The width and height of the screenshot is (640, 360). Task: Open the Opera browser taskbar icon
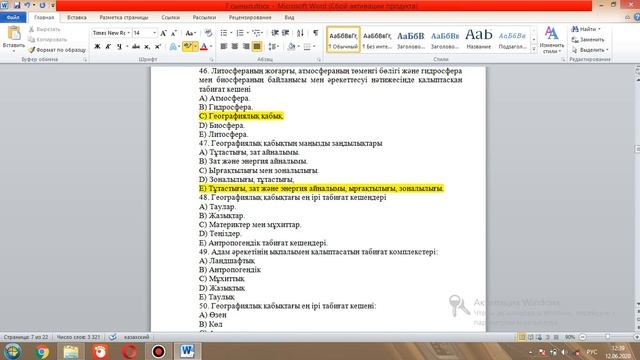[129, 351]
